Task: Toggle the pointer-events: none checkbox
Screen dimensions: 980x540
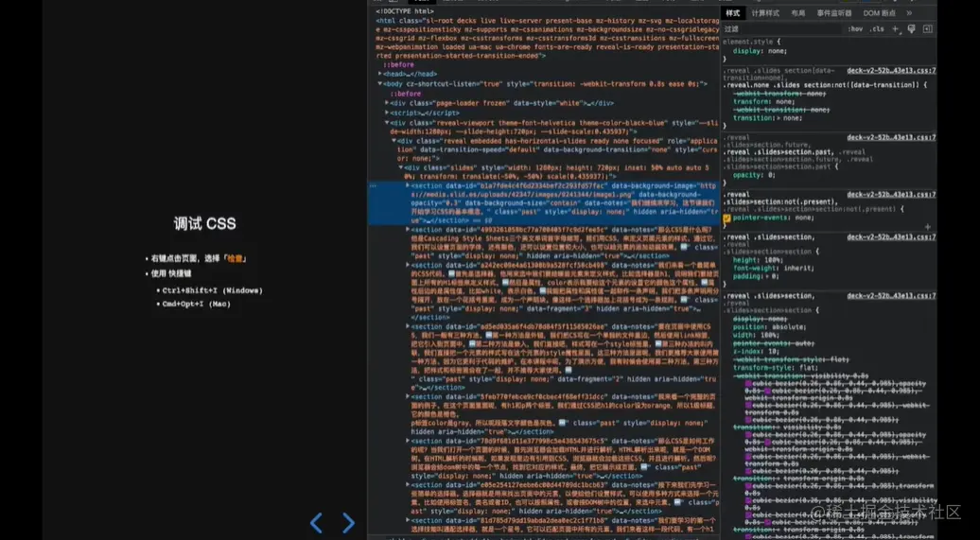Action: coord(726,218)
